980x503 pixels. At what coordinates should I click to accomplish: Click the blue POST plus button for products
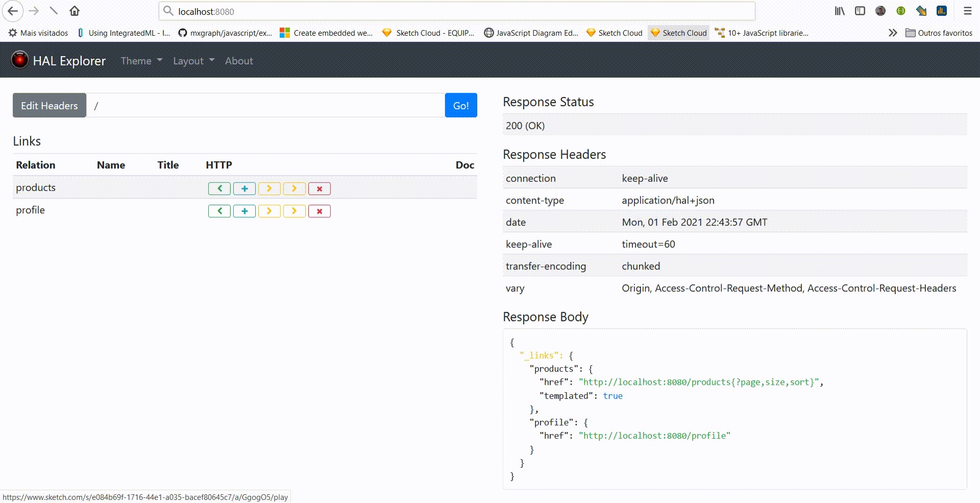(244, 189)
